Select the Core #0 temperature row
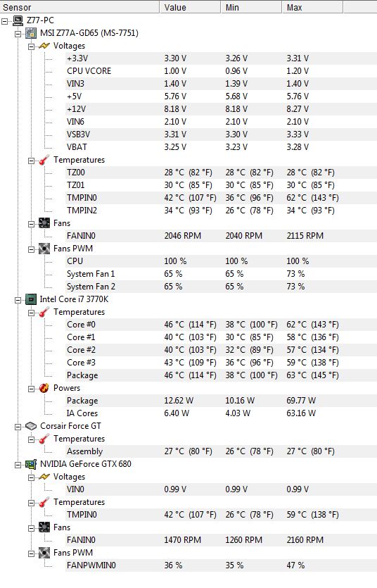Screen dimensions: 377x588 221,325
